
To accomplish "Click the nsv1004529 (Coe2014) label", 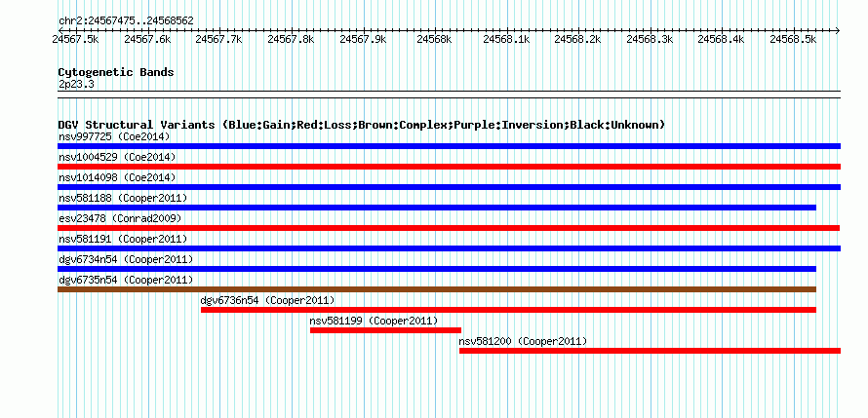I will click(x=117, y=157).
